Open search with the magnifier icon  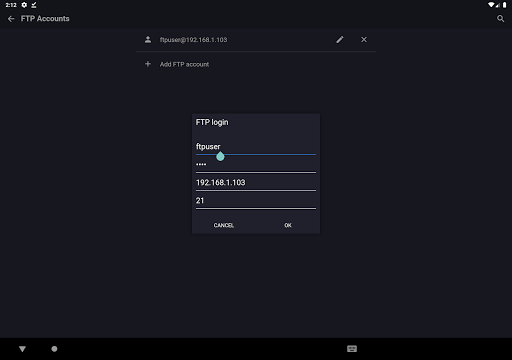click(501, 19)
